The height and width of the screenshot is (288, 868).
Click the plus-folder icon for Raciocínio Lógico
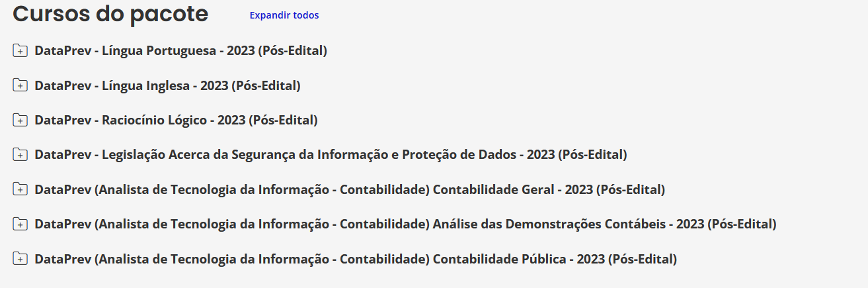[x=20, y=120]
